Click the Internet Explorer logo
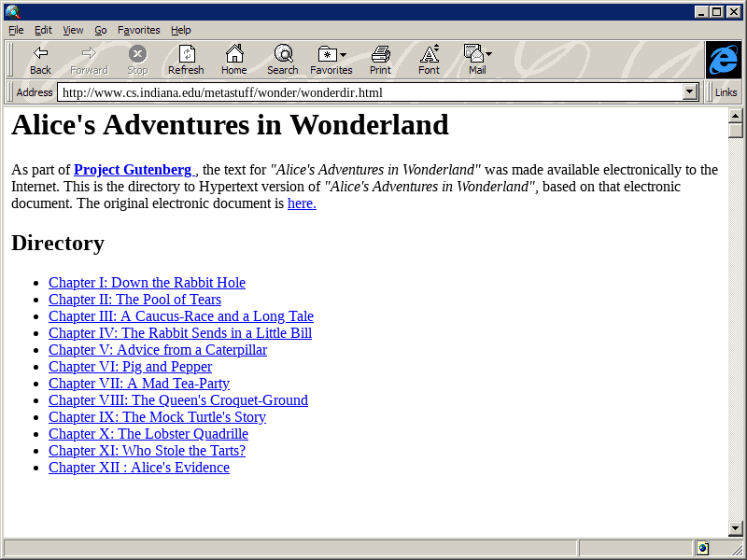The width and height of the screenshot is (747, 560). pyautogui.click(x=723, y=60)
